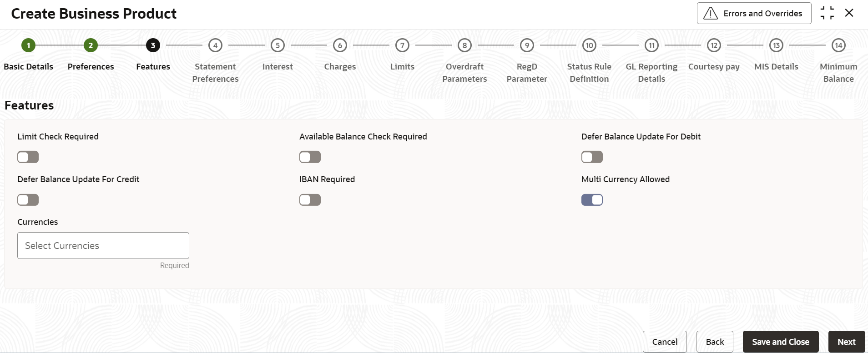Click step 14 Minimum Balance circle
Image resolution: width=868 pixels, height=353 pixels.
(x=838, y=45)
